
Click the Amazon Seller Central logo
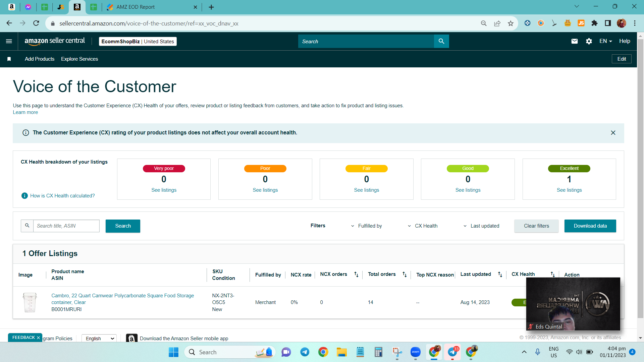55,41
